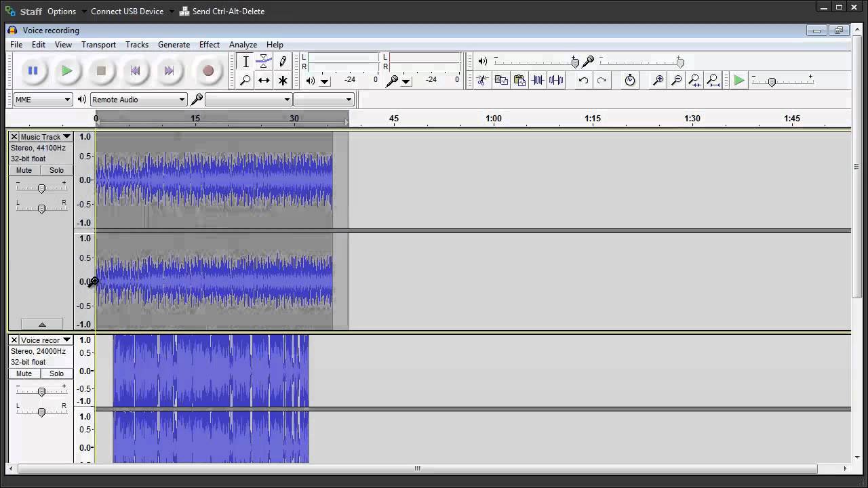
Task: Click the Trim audio icon
Action: 538,80
